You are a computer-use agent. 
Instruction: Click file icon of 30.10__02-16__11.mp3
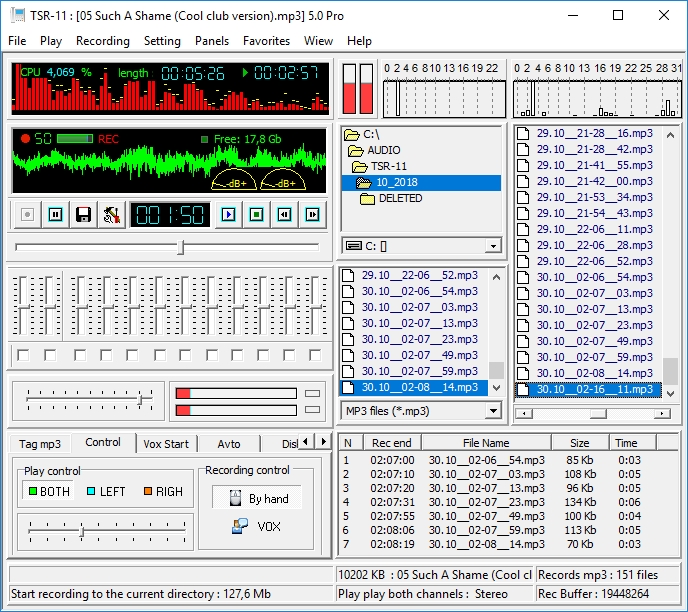pos(523,390)
